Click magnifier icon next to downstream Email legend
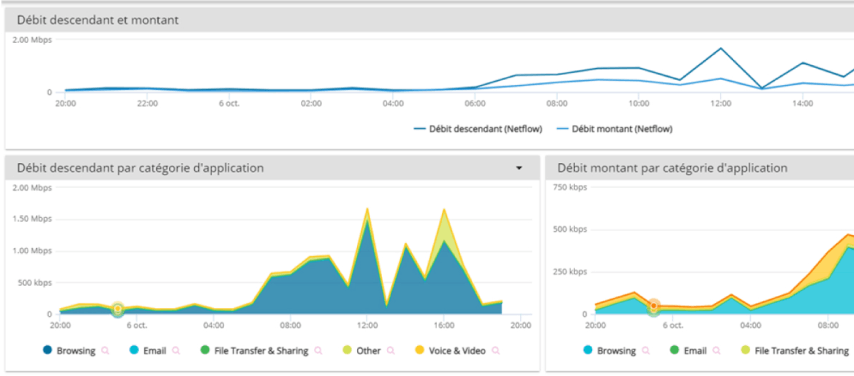 click(176, 351)
